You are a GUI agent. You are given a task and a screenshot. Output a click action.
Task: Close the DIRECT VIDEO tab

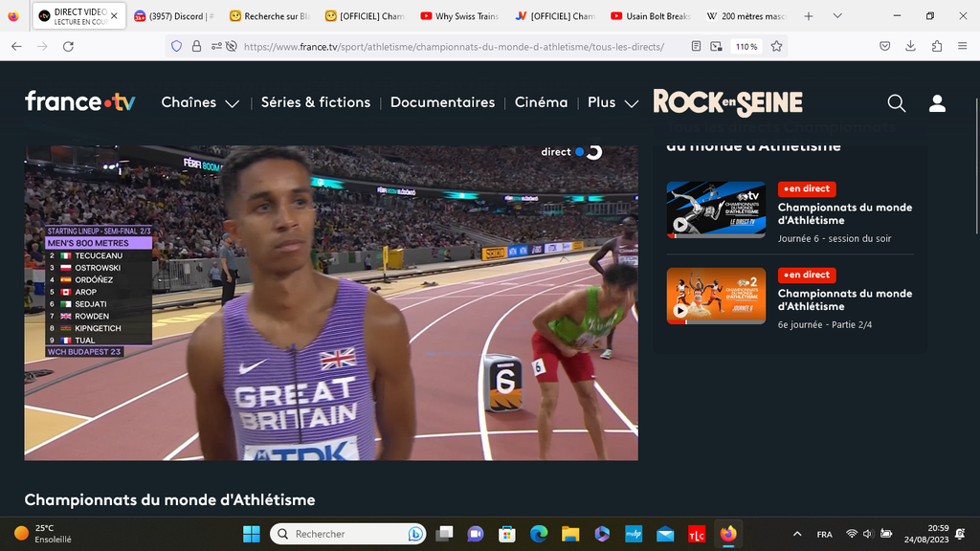[114, 16]
